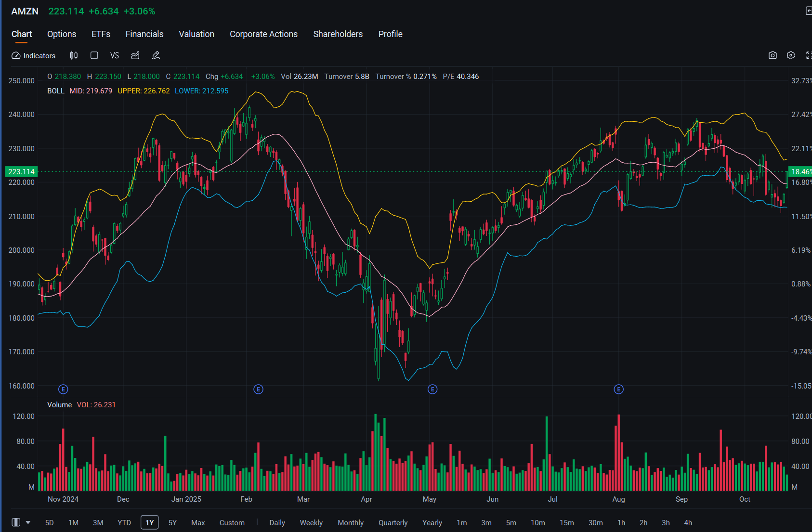This screenshot has width=812, height=532.
Task: Change the candlestick chart type
Action: pyautogui.click(x=74, y=56)
